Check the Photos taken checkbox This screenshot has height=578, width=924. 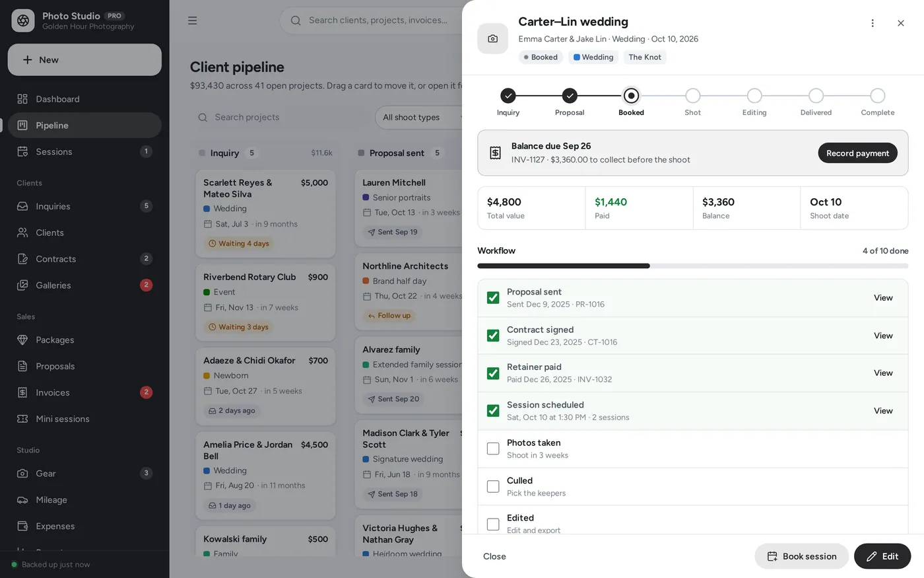pyautogui.click(x=493, y=449)
